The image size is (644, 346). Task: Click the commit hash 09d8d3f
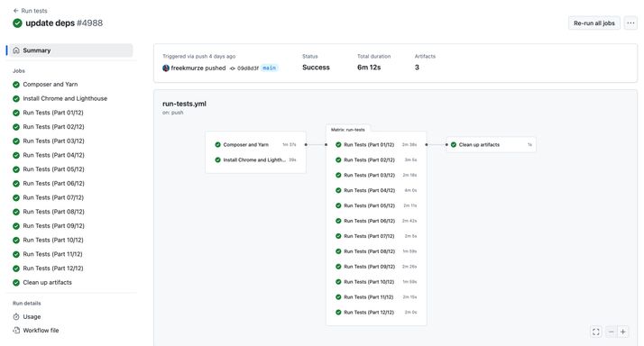(248, 68)
